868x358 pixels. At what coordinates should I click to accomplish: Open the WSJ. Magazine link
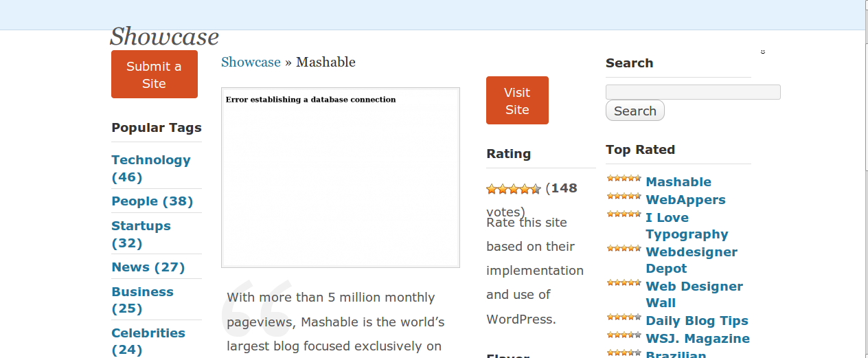coord(698,339)
